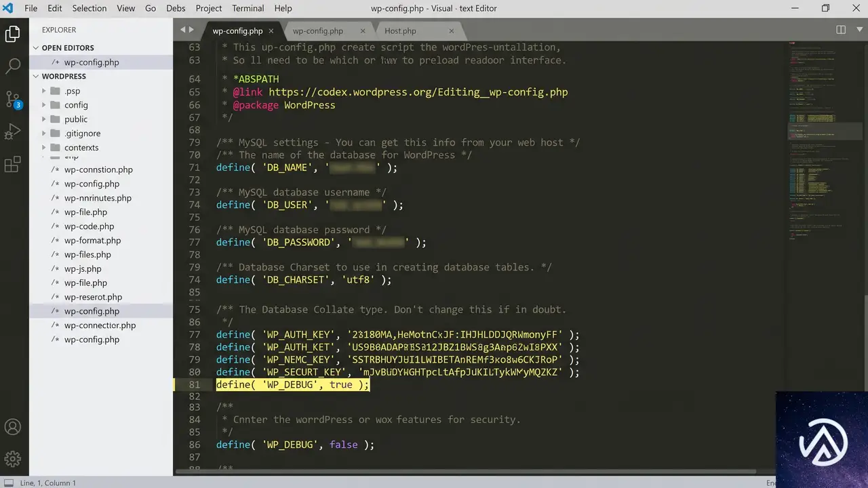Open the View menu
The height and width of the screenshot is (488, 868).
tap(126, 8)
